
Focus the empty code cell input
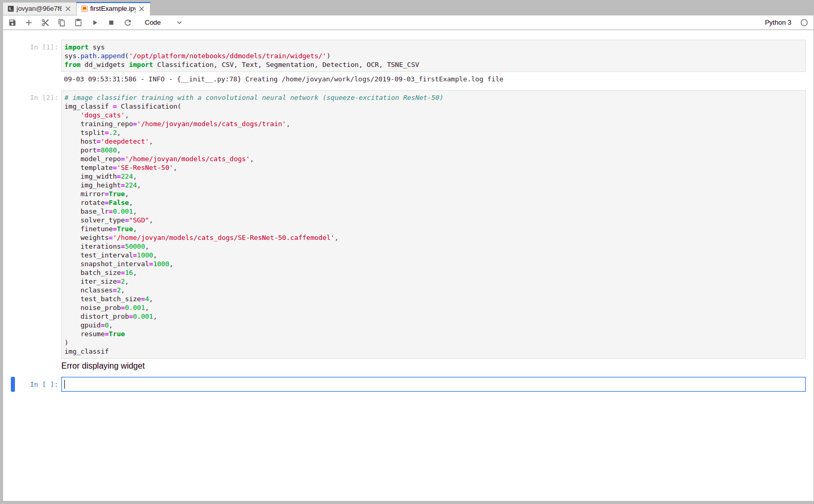point(433,384)
